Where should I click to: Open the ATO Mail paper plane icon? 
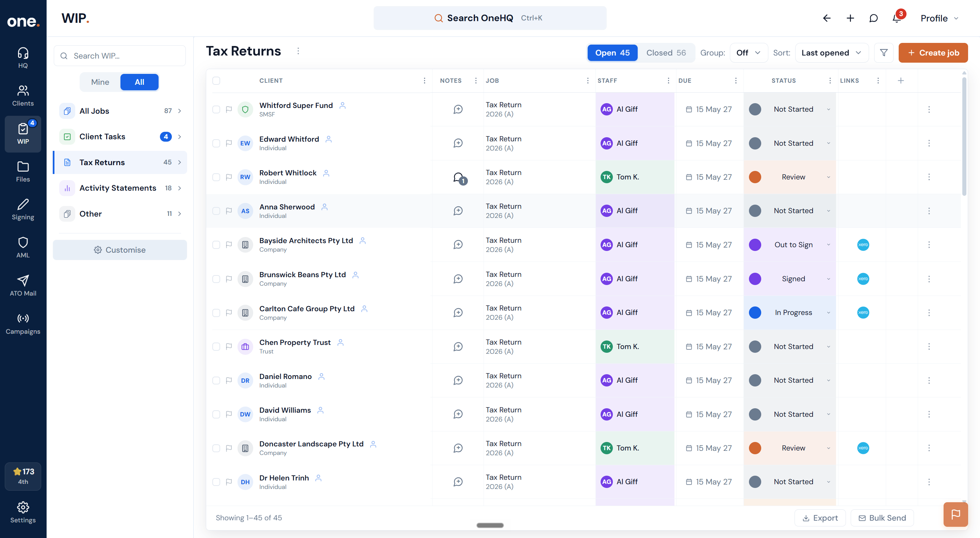[x=23, y=286]
